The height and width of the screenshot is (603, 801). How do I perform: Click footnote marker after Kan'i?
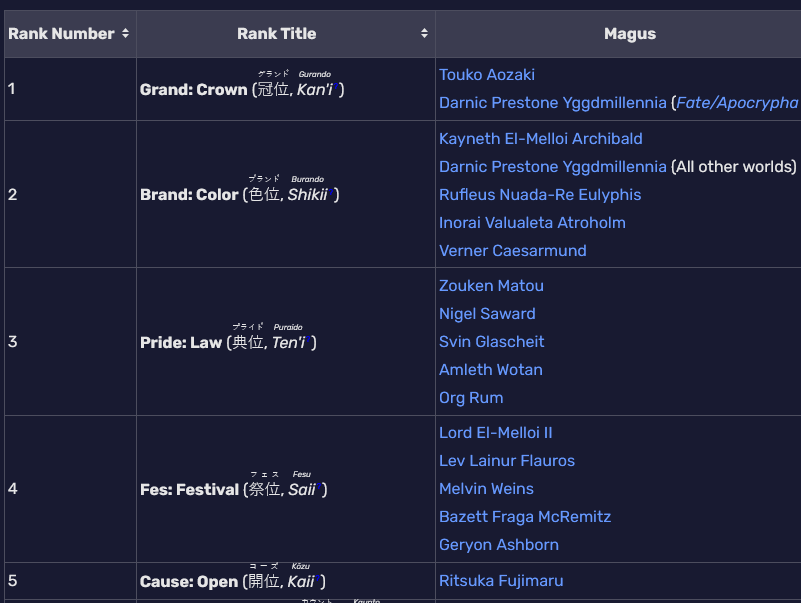pos(336,86)
